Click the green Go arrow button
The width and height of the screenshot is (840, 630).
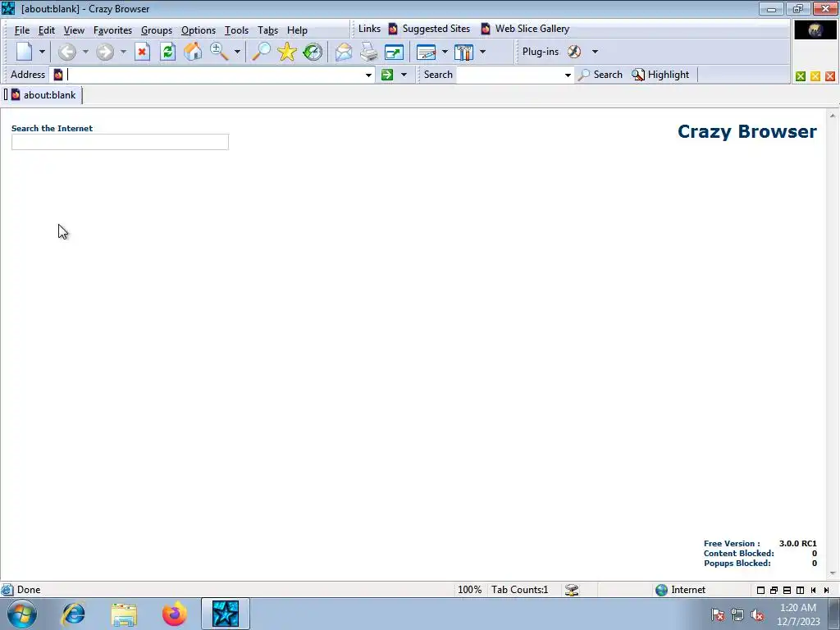click(387, 75)
